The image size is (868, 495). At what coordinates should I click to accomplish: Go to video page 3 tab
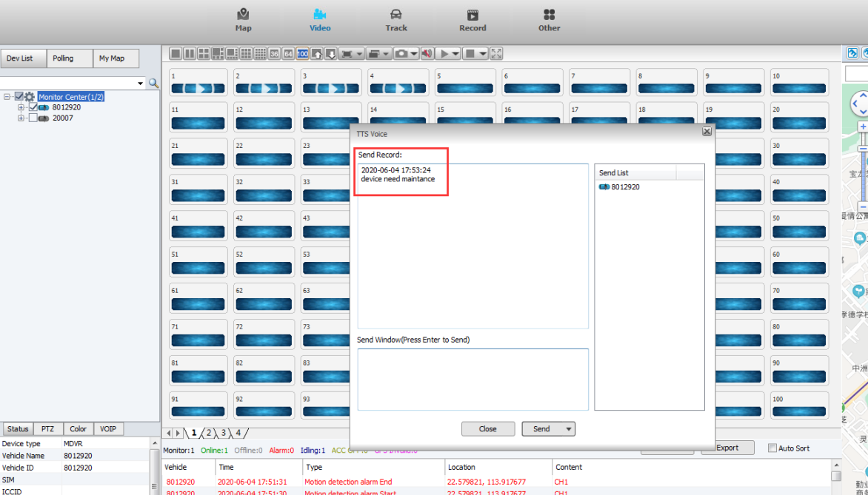click(223, 433)
